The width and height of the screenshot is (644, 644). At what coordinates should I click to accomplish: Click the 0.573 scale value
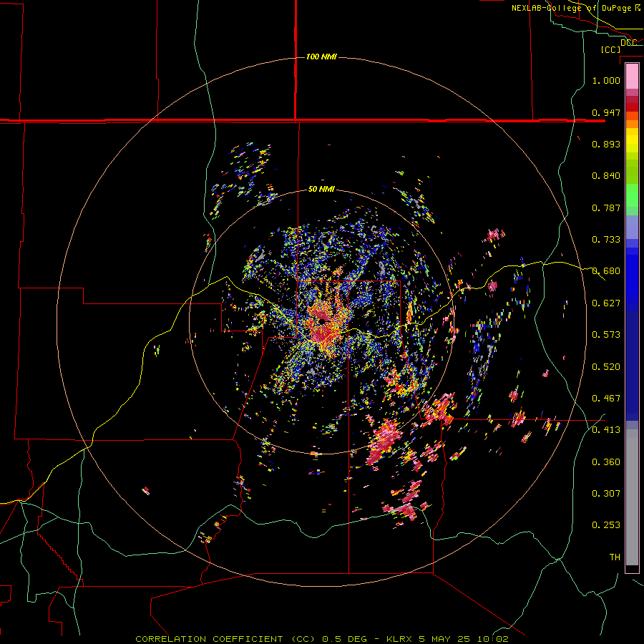coord(606,334)
